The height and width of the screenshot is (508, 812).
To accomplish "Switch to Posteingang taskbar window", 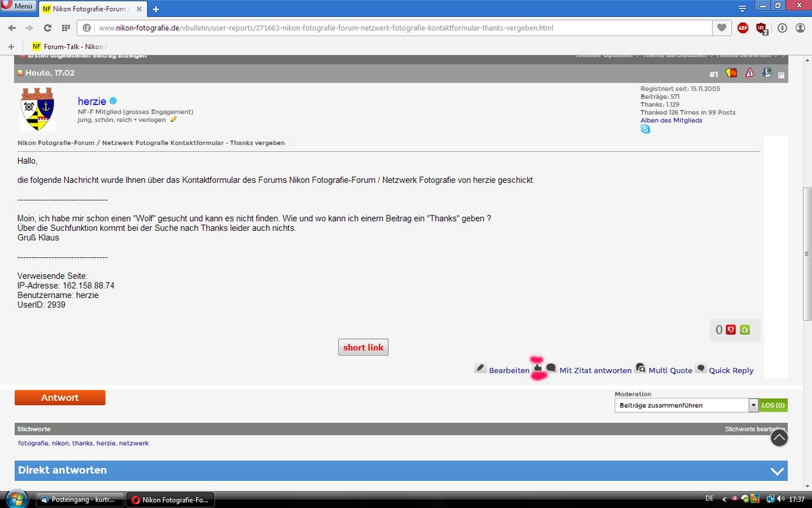I will [x=80, y=500].
